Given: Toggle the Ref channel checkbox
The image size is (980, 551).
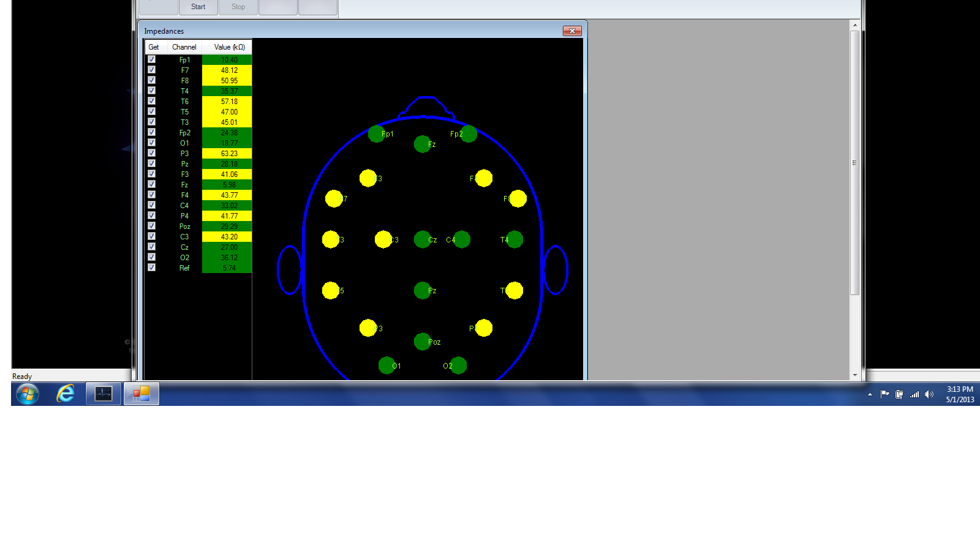Looking at the screenshot, I should 151,268.
